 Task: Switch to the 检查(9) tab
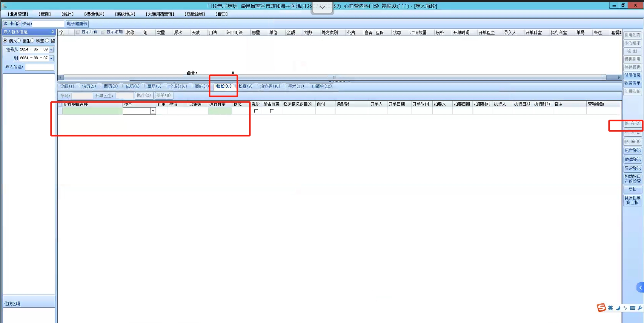coord(245,86)
